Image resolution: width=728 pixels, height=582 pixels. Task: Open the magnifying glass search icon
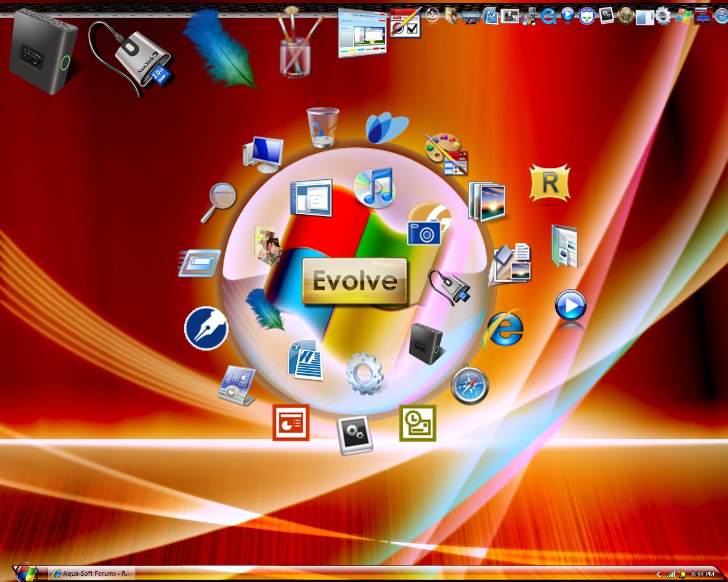pyautogui.click(x=219, y=202)
